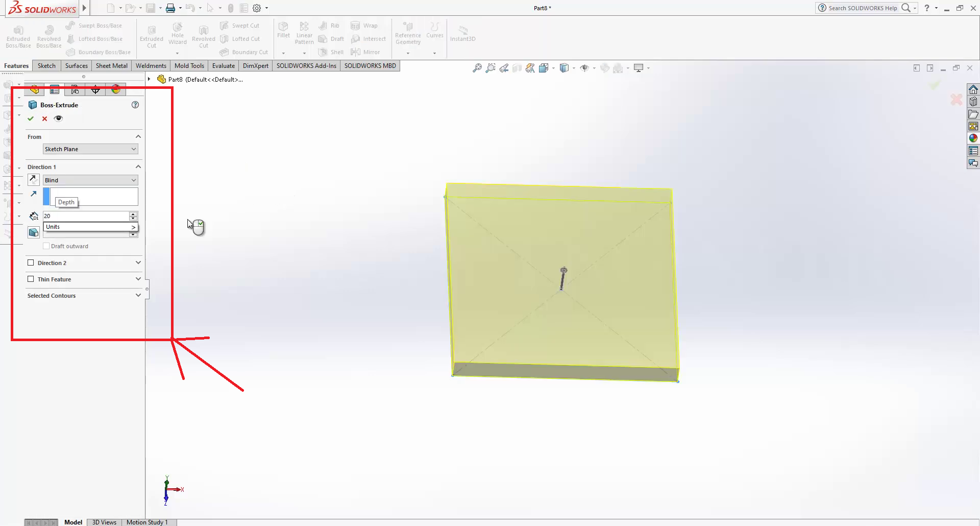The image size is (980, 526).
Task: Click the Zoom to Fit icon
Action: point(477,68)
